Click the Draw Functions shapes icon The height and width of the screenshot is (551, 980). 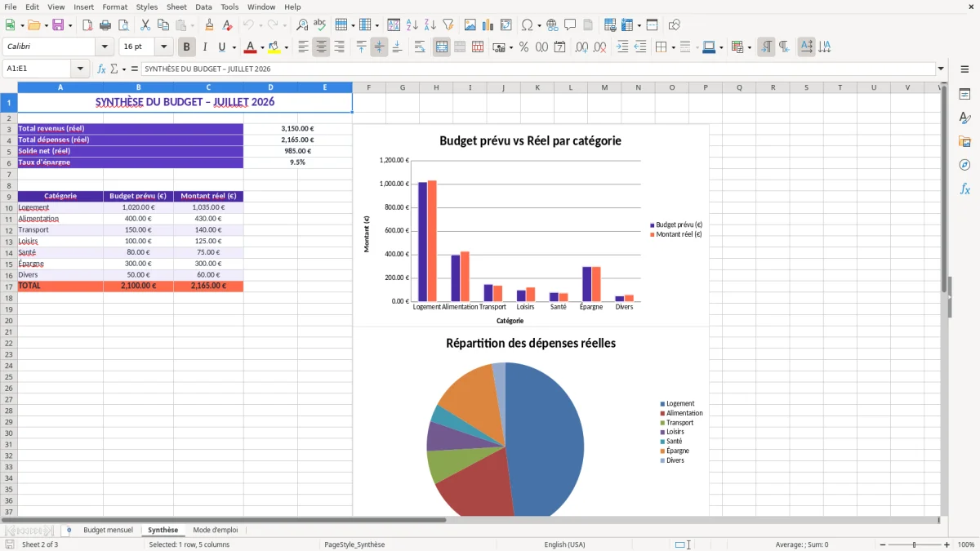coord(675,25)
